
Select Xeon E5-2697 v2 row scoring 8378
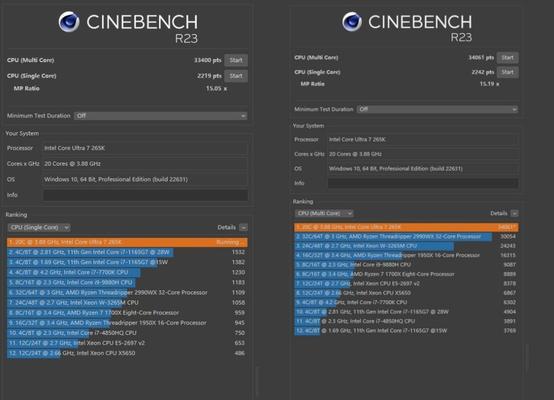[406, 283]
